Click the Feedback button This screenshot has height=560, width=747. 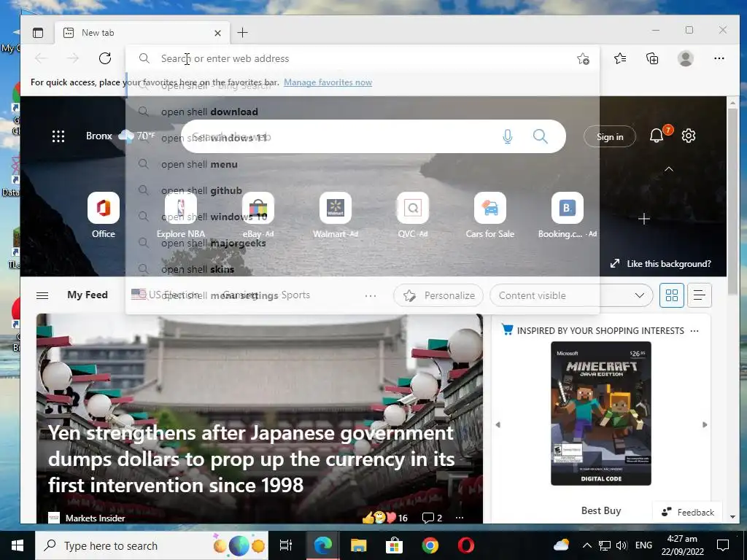[687, 513]
